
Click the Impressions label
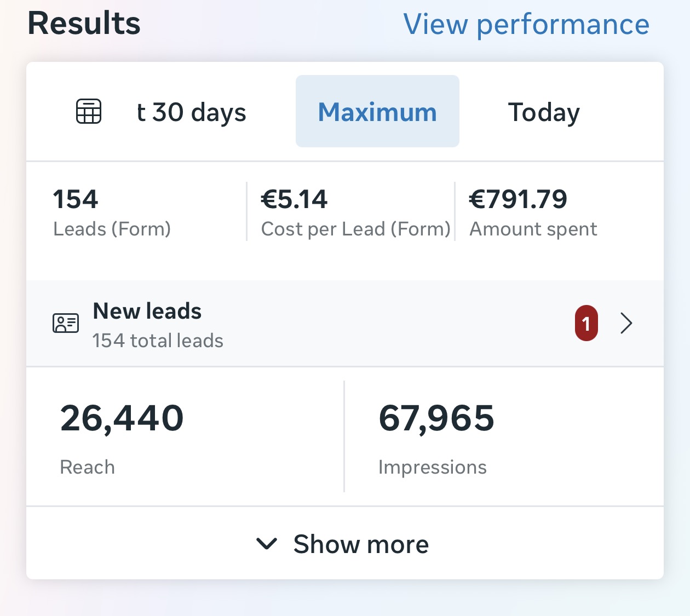pos(432,467)
